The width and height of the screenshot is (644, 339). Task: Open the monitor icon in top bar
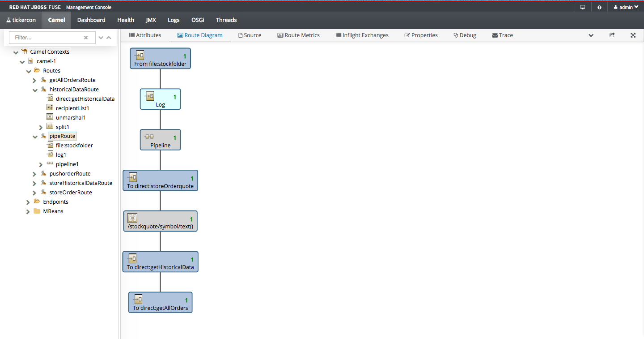tap(582, 7)
